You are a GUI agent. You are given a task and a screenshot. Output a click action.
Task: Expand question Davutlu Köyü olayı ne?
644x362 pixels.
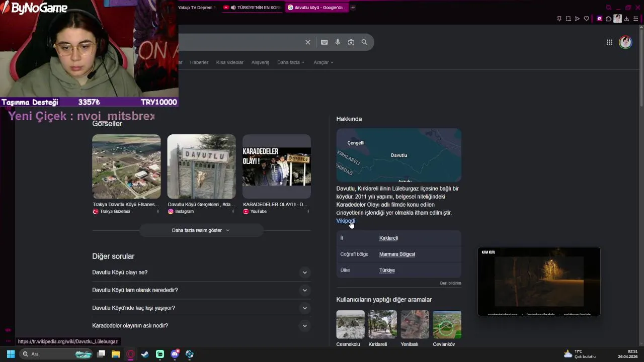coord(201,273)
